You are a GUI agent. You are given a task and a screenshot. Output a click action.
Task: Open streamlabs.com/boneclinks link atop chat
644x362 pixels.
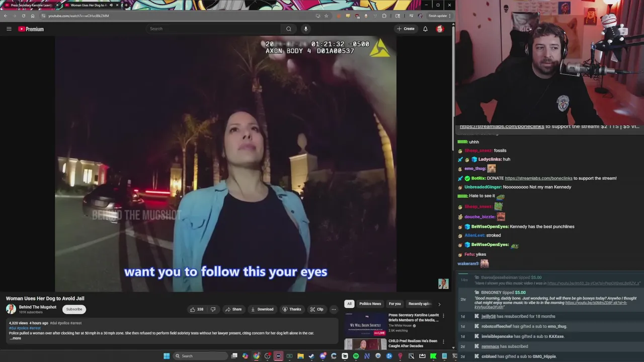click(x=502, y=127)
